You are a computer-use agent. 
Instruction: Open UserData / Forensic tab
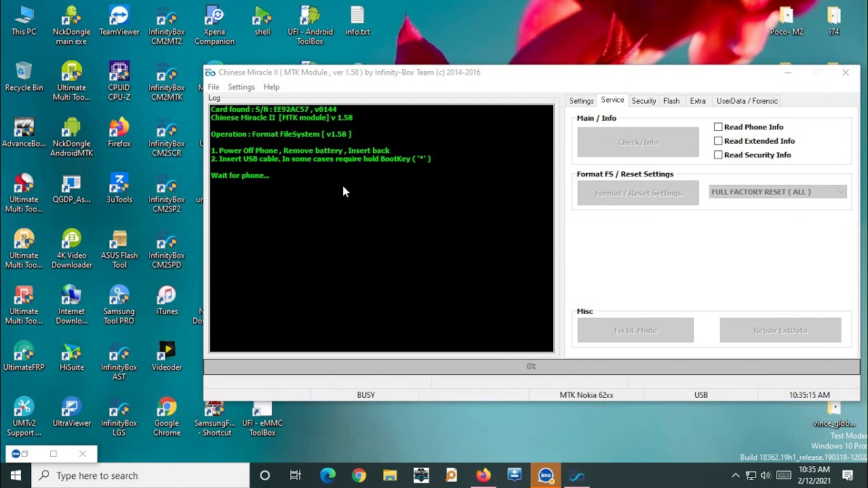click(747, 101)
